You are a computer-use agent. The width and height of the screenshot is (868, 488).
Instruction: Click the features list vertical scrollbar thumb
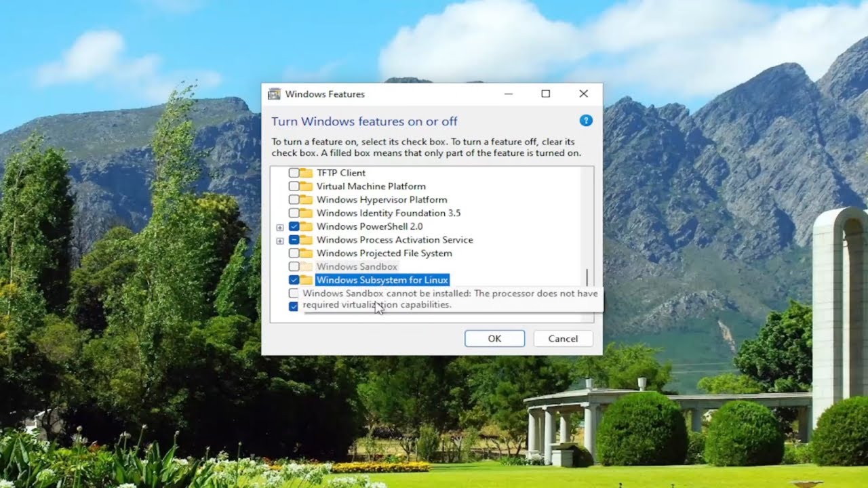coord(587,277)
